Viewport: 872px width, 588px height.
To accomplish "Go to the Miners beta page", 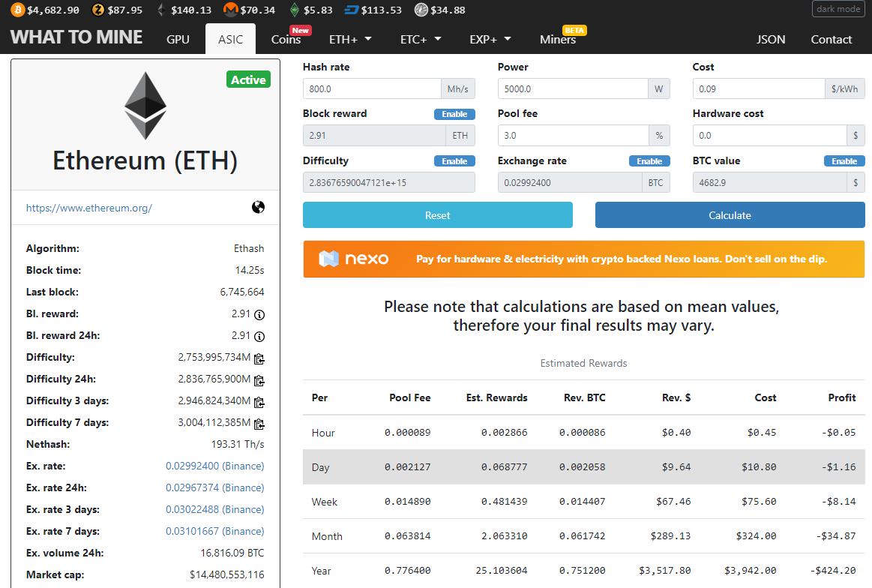I will [x=558, y=40].
